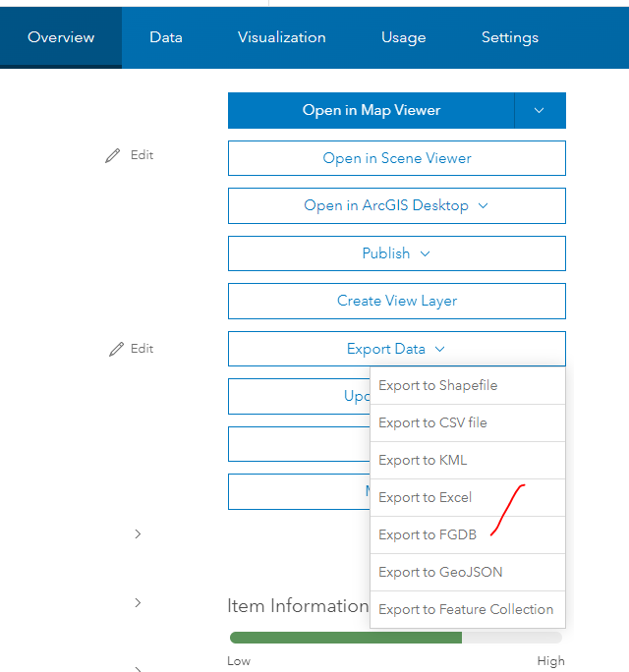629x672 pixels.
Task: Select Export to CSV file
Action: pyautogui.click(x=432, y=422)
